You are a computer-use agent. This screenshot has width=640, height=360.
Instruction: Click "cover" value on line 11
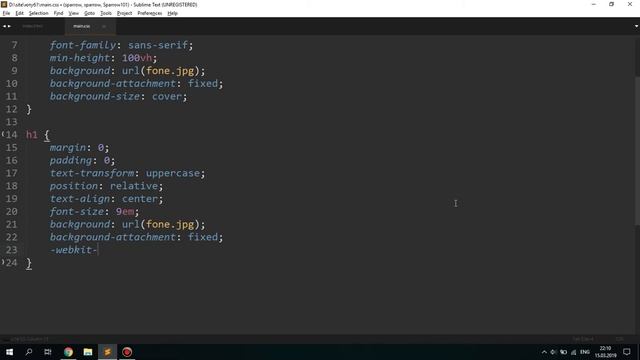pyautogui.click(x=167, y=96)
